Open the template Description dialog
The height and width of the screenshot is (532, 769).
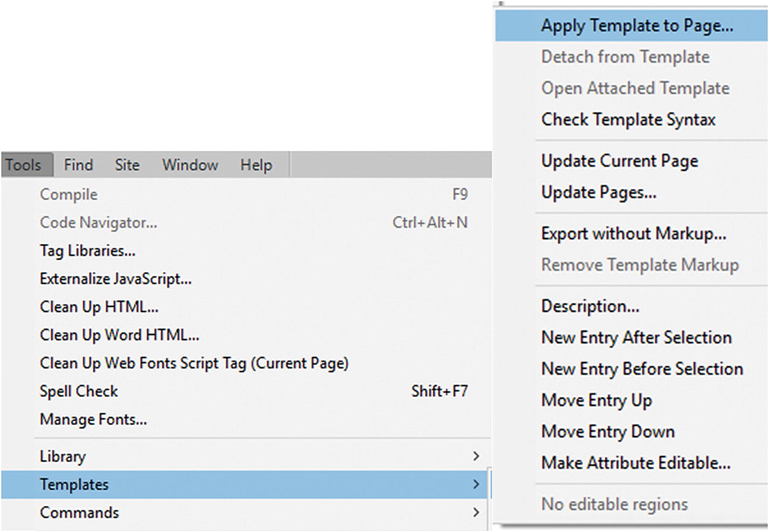click(x=590, y=306)
